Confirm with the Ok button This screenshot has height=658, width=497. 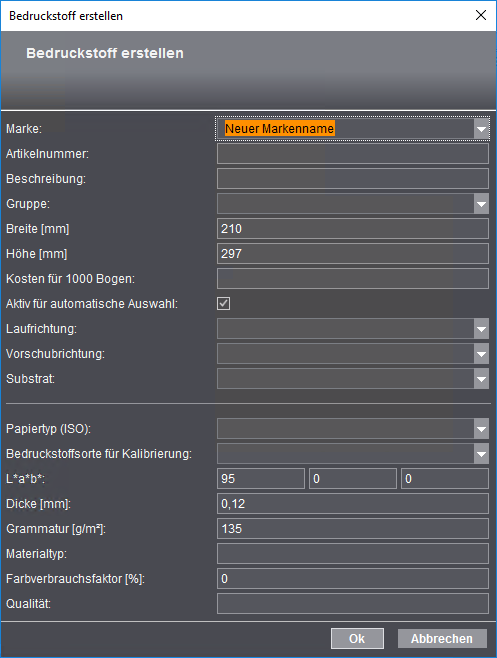point(357,638)
